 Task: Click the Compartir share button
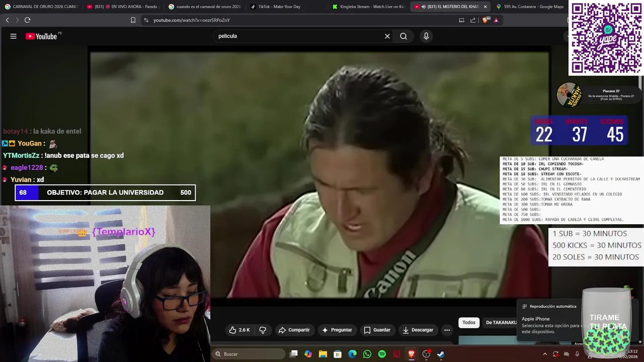click(x=294, y=330)
